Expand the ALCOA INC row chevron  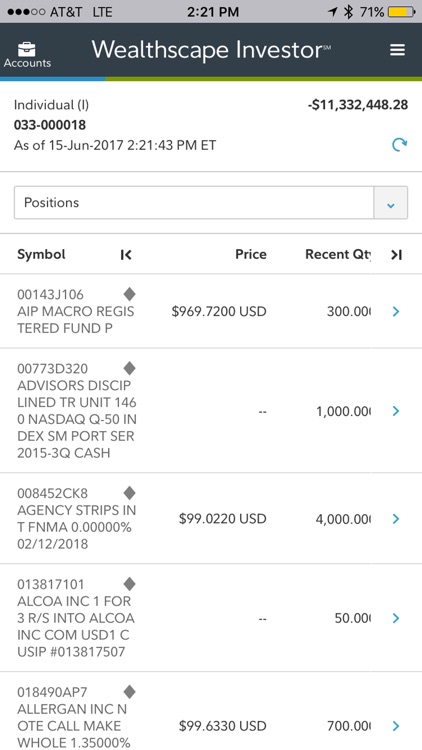tap(396, 618)
